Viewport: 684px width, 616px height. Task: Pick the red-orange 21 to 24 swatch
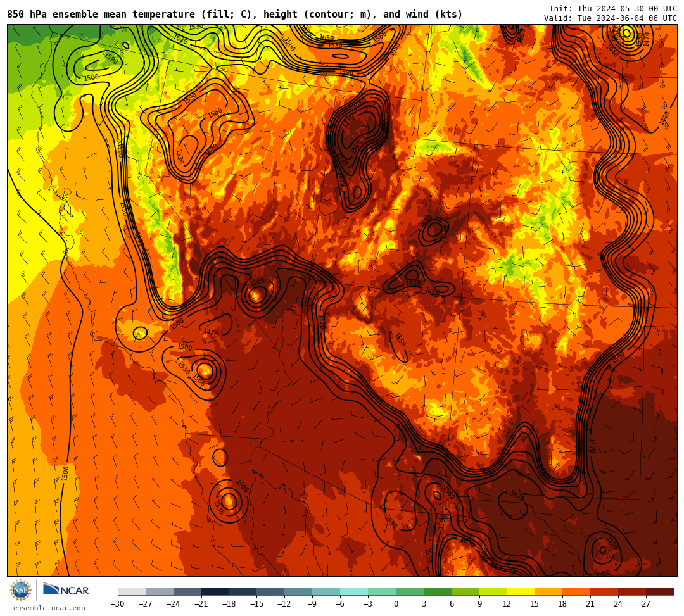(605, 591)
